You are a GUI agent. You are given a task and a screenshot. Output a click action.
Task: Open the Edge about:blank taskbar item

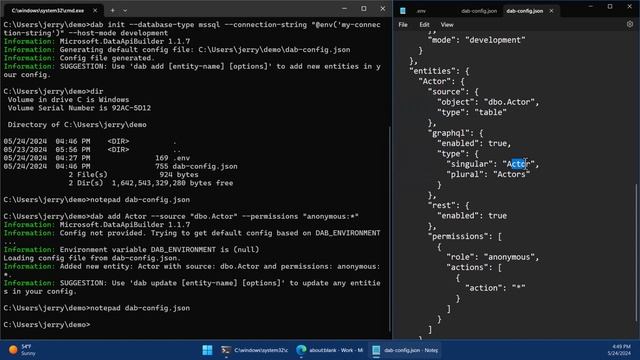click(x=330, y=350)
